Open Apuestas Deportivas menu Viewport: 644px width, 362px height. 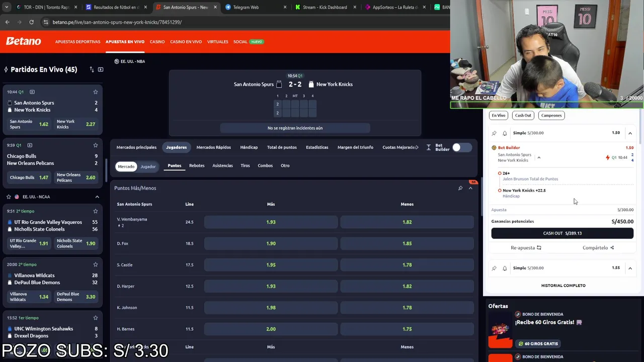click(77, 42)
